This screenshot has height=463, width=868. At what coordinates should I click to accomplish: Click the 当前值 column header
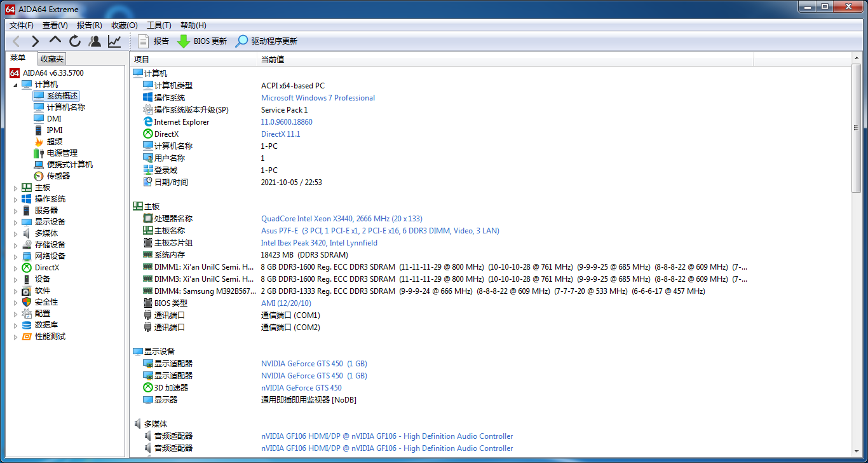pyautogui.click(x=505, y=59)
